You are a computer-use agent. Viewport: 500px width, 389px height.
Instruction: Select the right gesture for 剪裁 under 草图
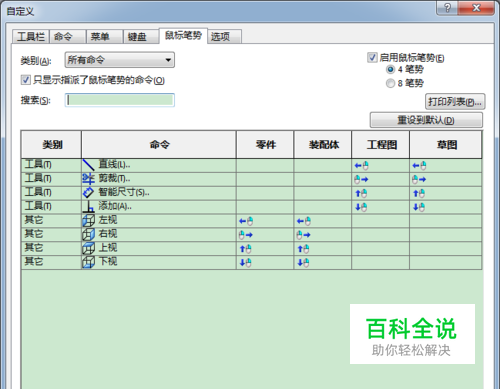pyautogui.click(x=419, y=179)
